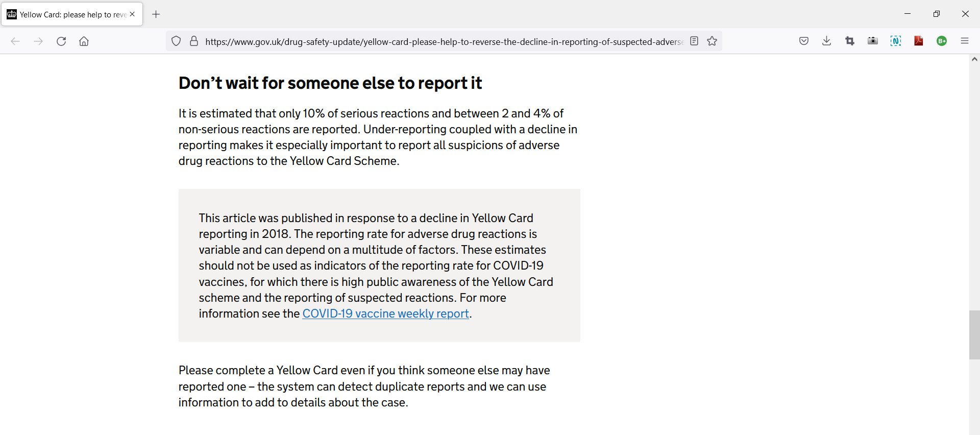Go to the Firefox home page

tap(84, 41)
